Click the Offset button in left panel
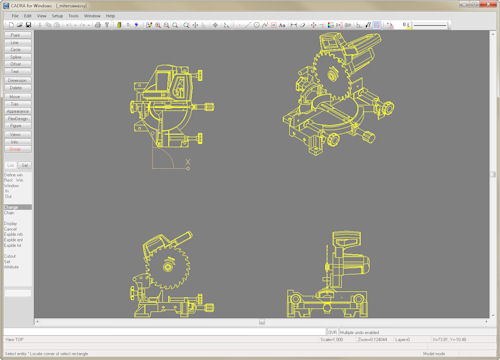 pyautogui.click(x=18, y=64)
